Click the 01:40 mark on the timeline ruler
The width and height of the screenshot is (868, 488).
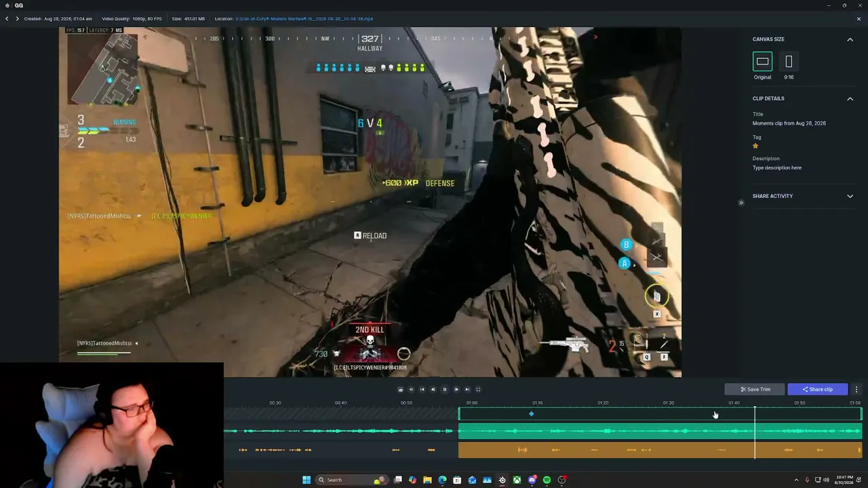click(734, 403)
